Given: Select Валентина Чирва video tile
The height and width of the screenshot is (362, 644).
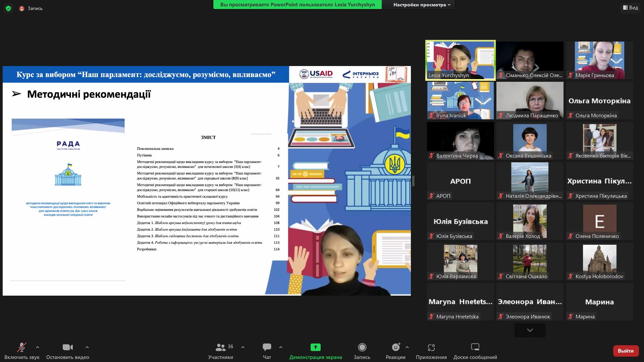Looking at the screenshot, I should (461, 141).
